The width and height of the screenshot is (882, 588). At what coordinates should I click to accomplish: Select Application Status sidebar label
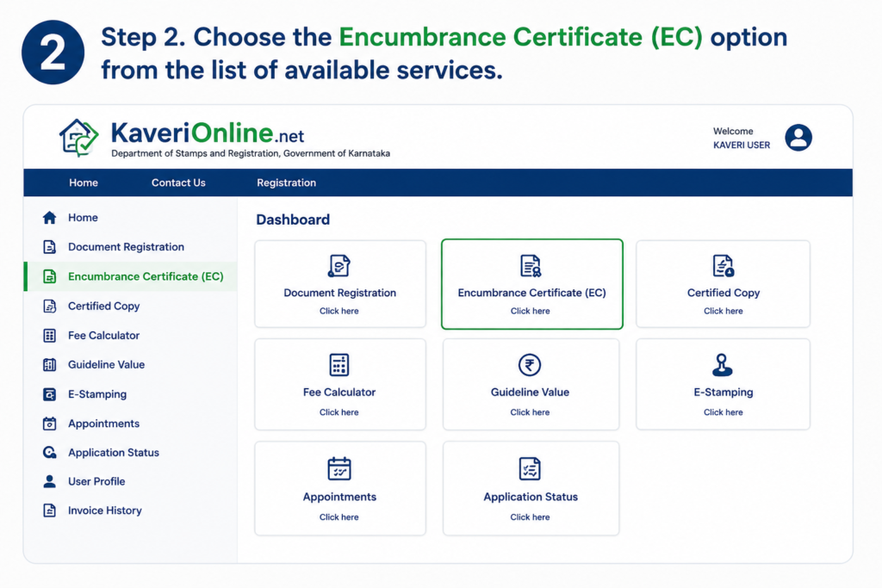click(x=114, y=453)
